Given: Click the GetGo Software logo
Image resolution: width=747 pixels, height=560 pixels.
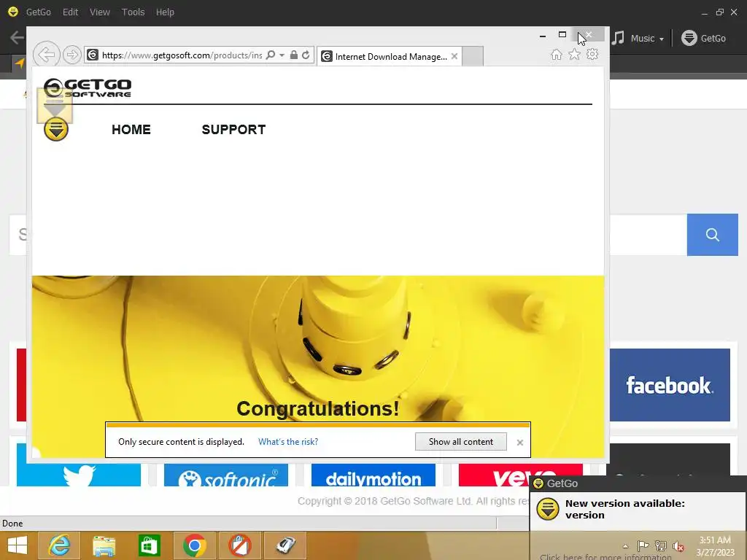Looking at the screenshot, I should pos(88,87).
